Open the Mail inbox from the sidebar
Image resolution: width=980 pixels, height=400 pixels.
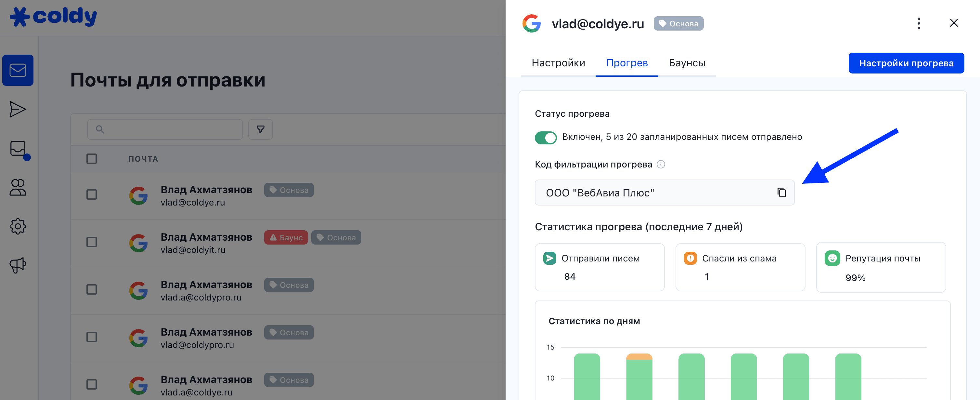coord(18,70)
